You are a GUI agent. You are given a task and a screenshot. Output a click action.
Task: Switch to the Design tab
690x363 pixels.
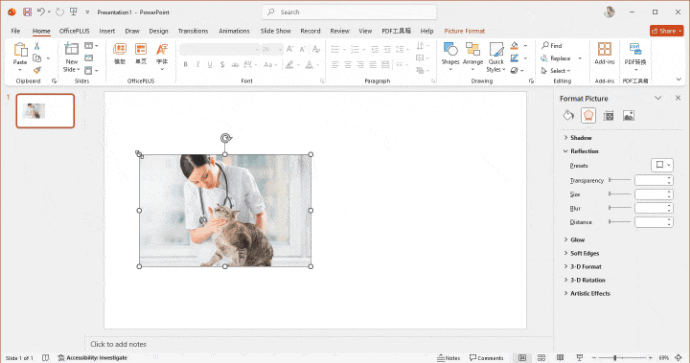pyautogui.click(x=158, y=31)
